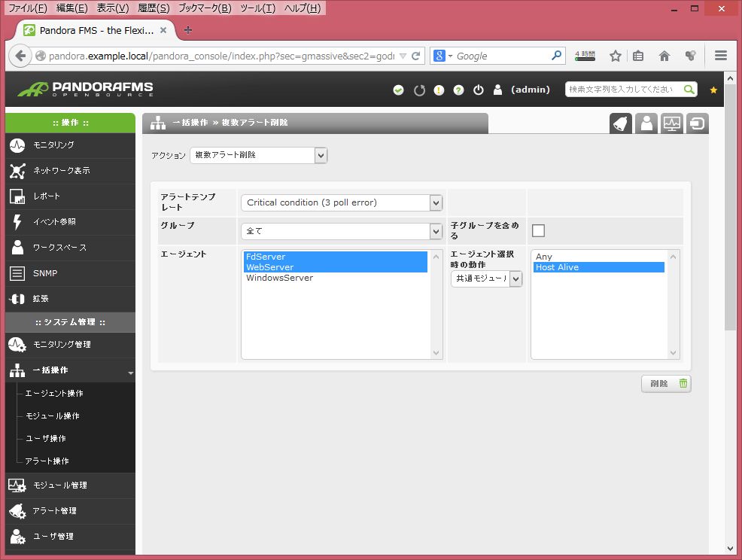The height and width of the screenshot is (560, 742).
Task: Open アラート管理 in the sidebar
Action: click(70, 511)
